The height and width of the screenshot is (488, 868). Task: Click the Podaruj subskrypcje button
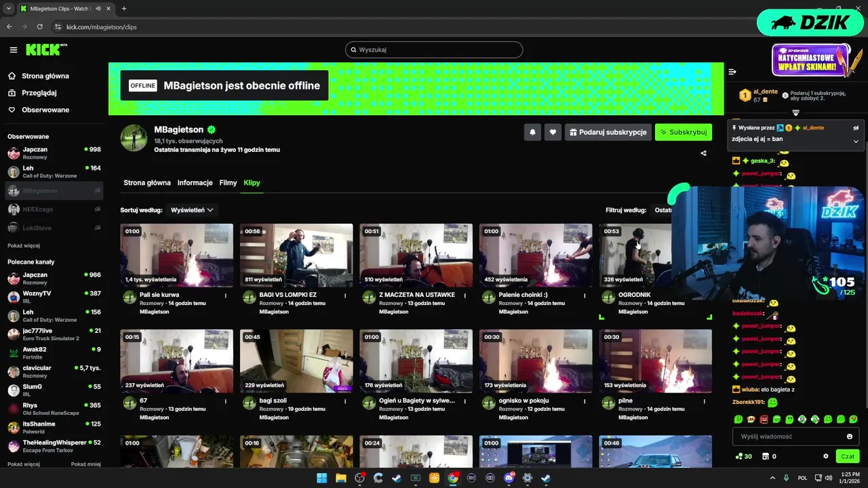point(608,132)
